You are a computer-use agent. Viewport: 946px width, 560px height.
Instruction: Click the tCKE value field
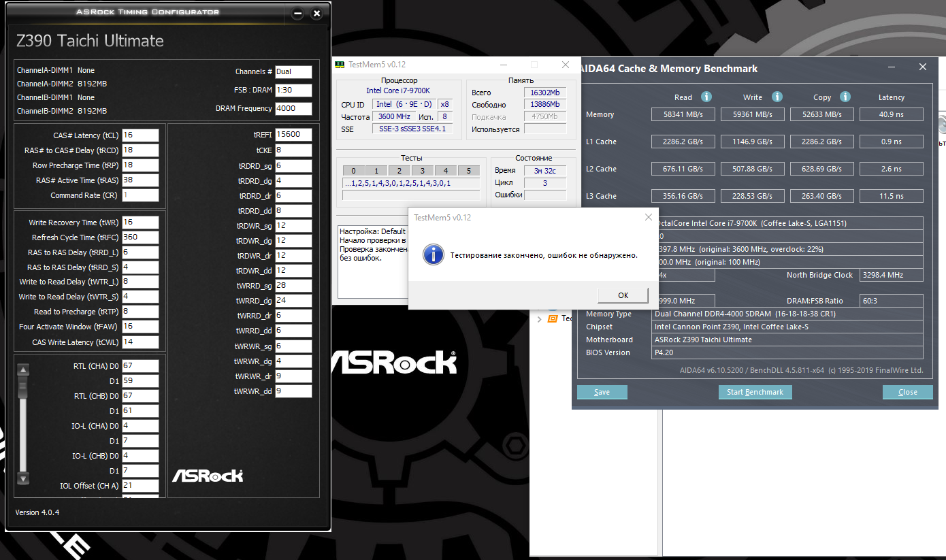293,150
